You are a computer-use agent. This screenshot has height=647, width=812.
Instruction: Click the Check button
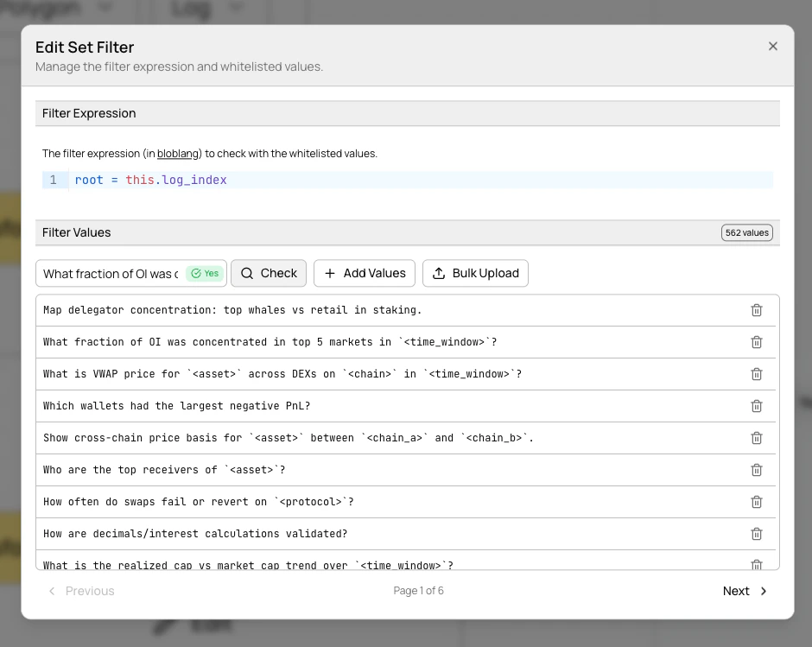(x=269, y=273)
